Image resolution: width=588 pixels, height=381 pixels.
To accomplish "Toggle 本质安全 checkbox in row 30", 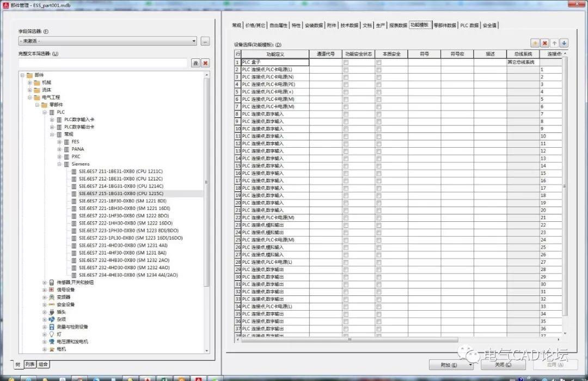I will click(379, 277).
